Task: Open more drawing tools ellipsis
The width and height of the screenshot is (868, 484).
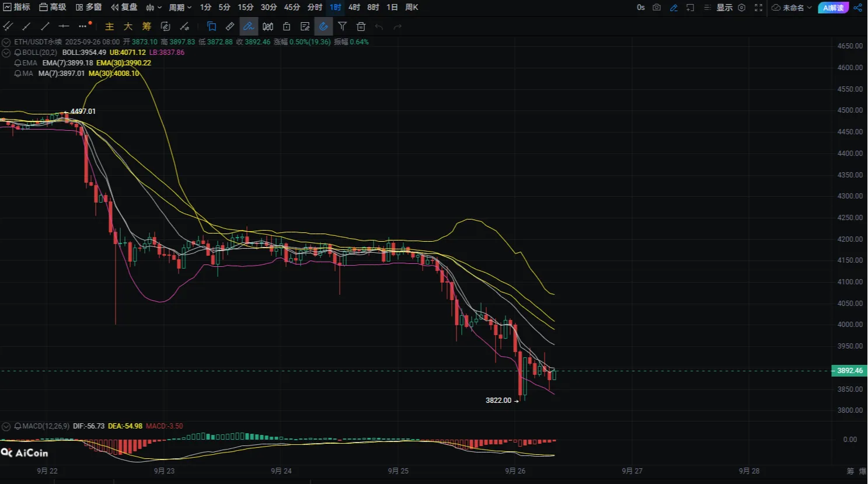Action: pyautogui.click(x=83, y=26)
